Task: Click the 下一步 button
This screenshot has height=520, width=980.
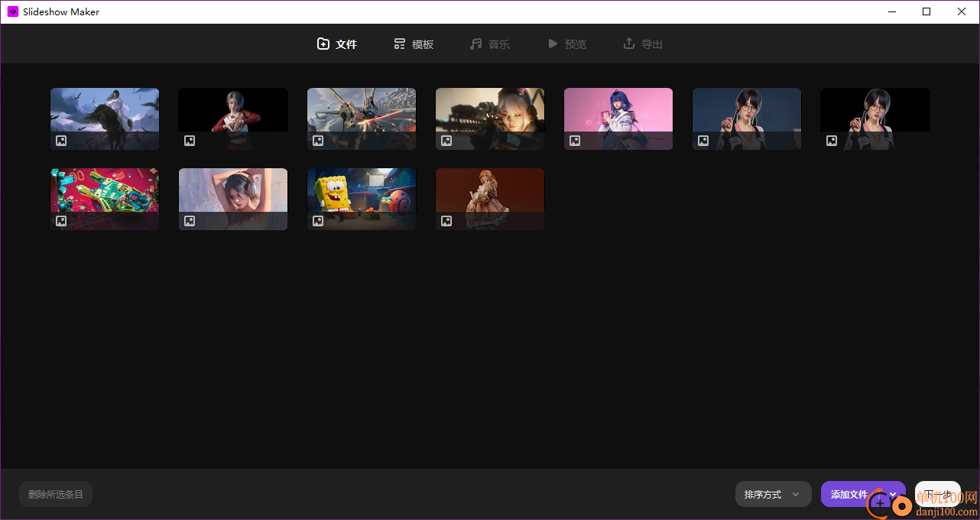Action: (937, 494)
